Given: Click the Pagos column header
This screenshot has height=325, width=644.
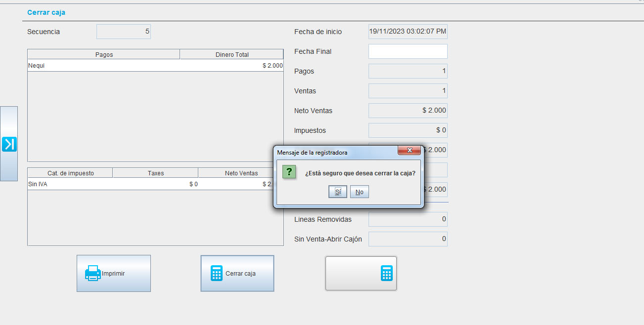Looking at the screenshot, I should click(104, 54).
